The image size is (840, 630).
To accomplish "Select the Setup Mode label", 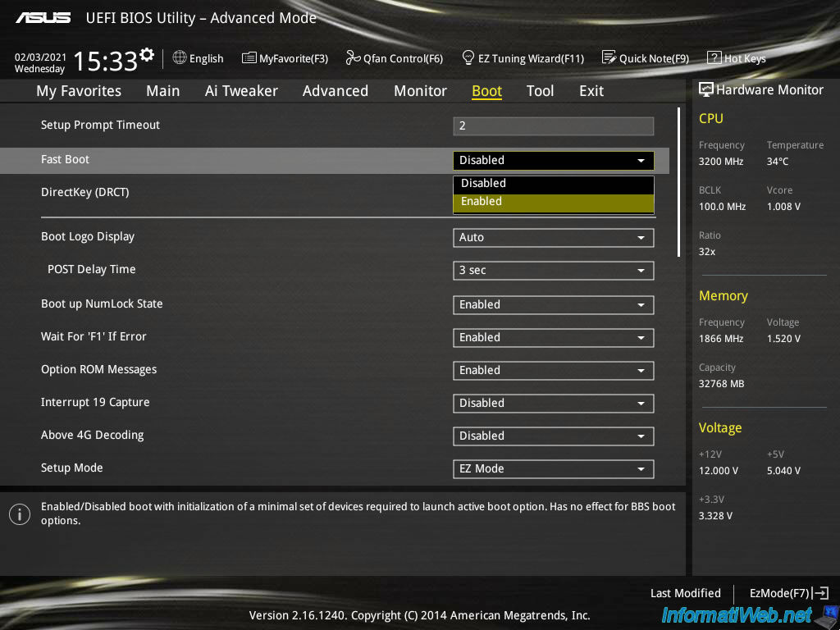I will 72,468.
